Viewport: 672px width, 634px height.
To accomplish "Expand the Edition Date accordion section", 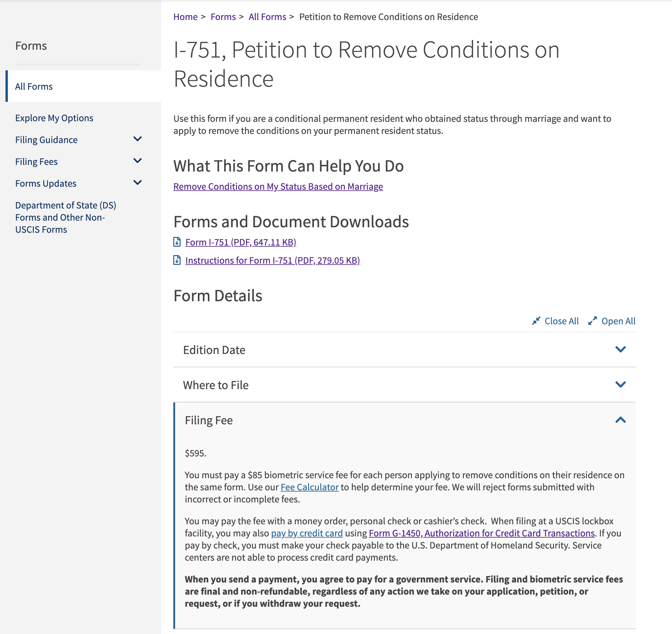I will [404, 350].
